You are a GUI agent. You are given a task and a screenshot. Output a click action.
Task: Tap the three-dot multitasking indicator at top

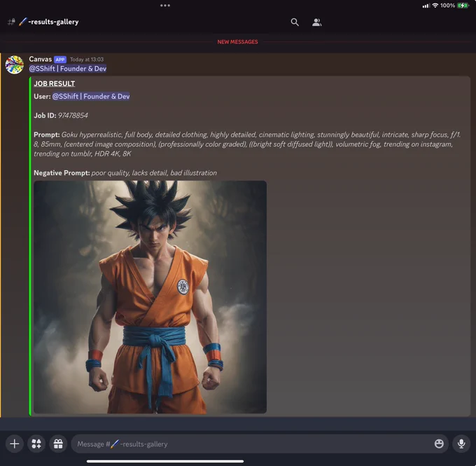tap(165, 5)
